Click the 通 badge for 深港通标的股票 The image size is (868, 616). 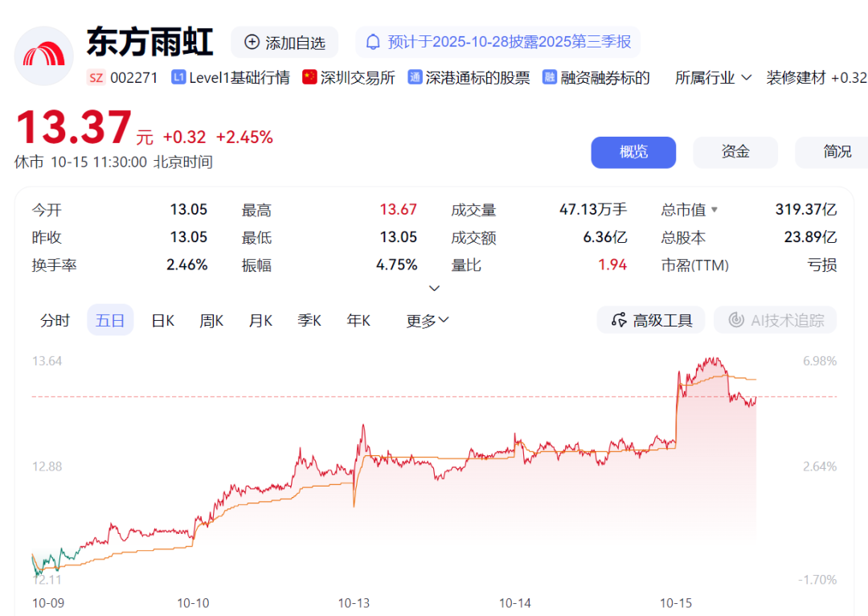(415, 77)
